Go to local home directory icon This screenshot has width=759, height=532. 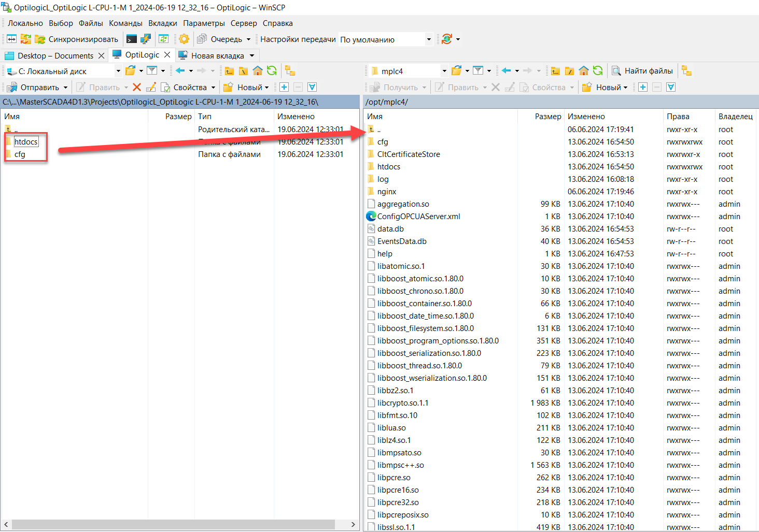pos(258,70)
